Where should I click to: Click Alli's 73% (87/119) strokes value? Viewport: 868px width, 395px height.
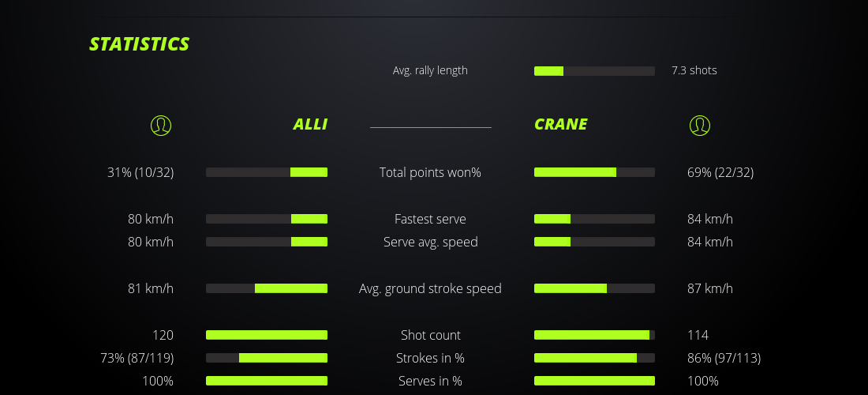pyautogui.click(x=137, y=358)
